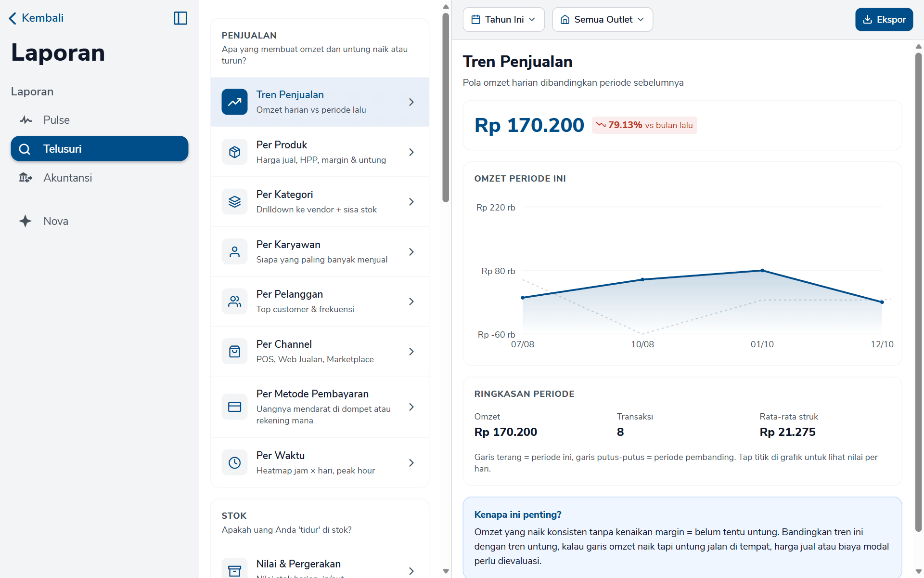Click the Per Waktu clock icon
This screenshot has width=924, height=578.
pyautogui.click(x=234, y=463)
